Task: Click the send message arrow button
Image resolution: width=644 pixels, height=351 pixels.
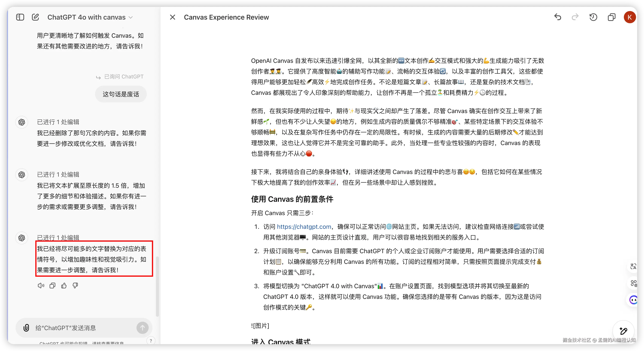Action: 143,328
